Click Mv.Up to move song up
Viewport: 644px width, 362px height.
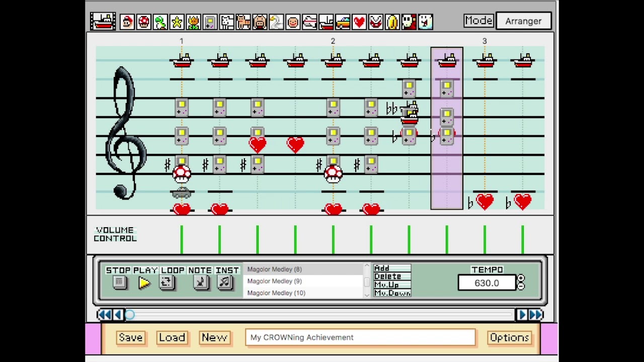pos(392,285)
